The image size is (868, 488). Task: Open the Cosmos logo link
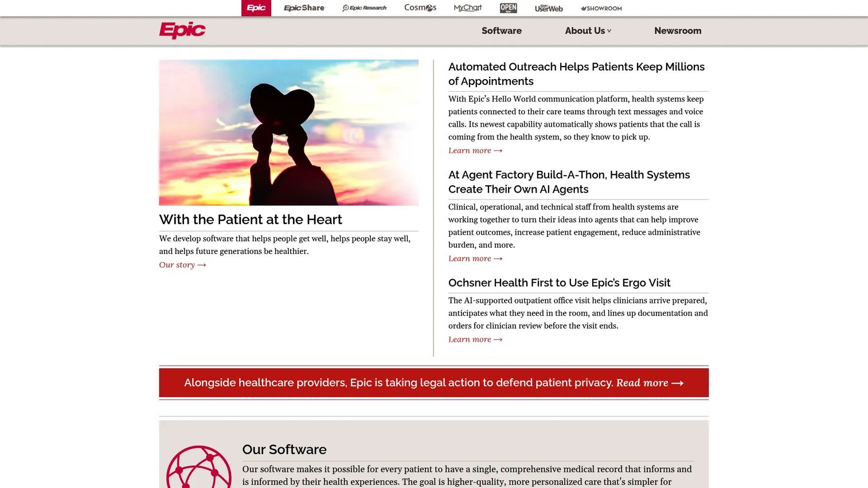tap(420, 8)
